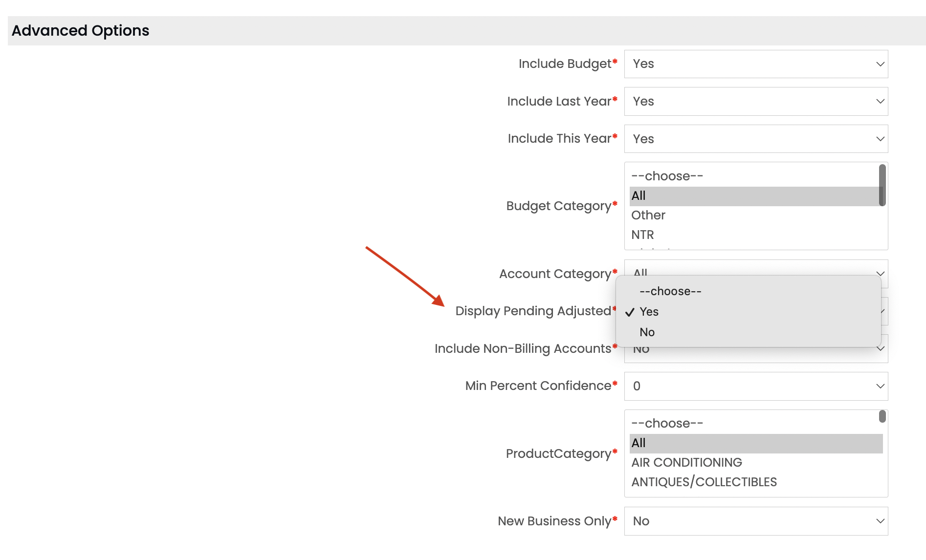The image size is (926, 560).
Task: Click the Include Budget chevron arrow
Action: tap(880, 64)
